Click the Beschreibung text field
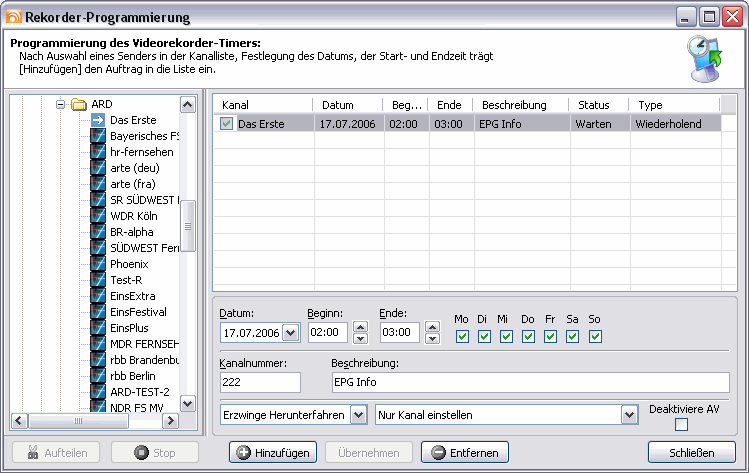This screenshot has height=473, width=749. pyautogui.click(x=530, y=382)
